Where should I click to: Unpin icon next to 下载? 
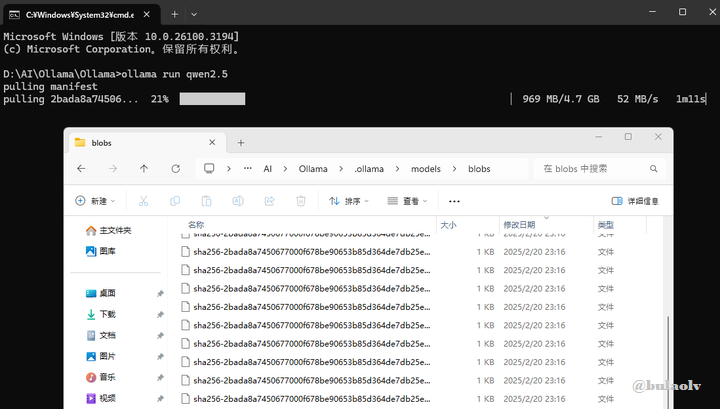160,315
